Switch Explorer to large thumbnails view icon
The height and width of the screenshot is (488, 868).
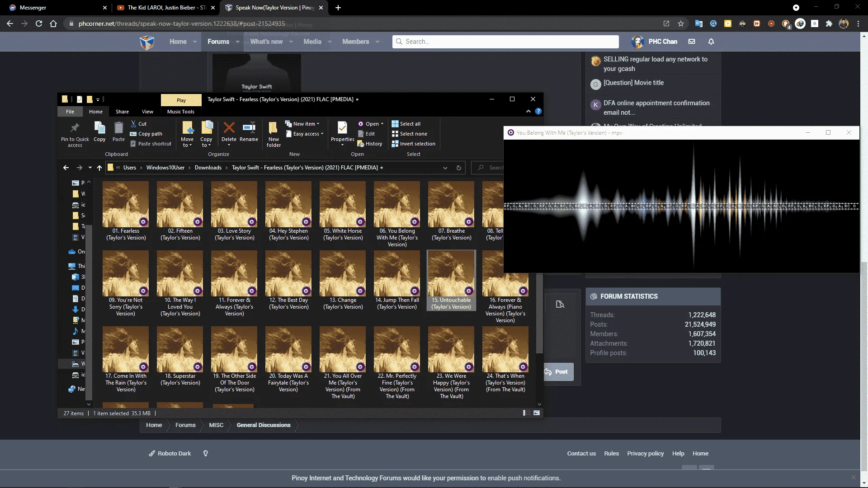[537, 413]
